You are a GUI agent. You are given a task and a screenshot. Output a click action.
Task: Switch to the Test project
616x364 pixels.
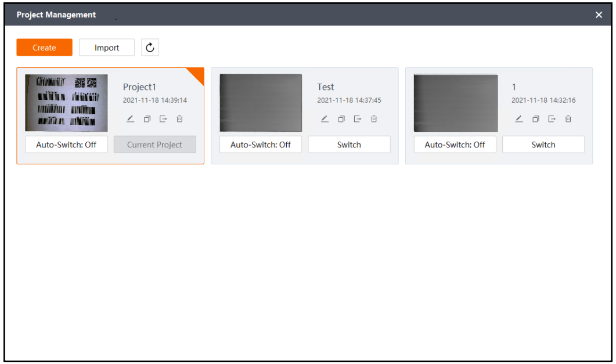click(x=350, y=145)
